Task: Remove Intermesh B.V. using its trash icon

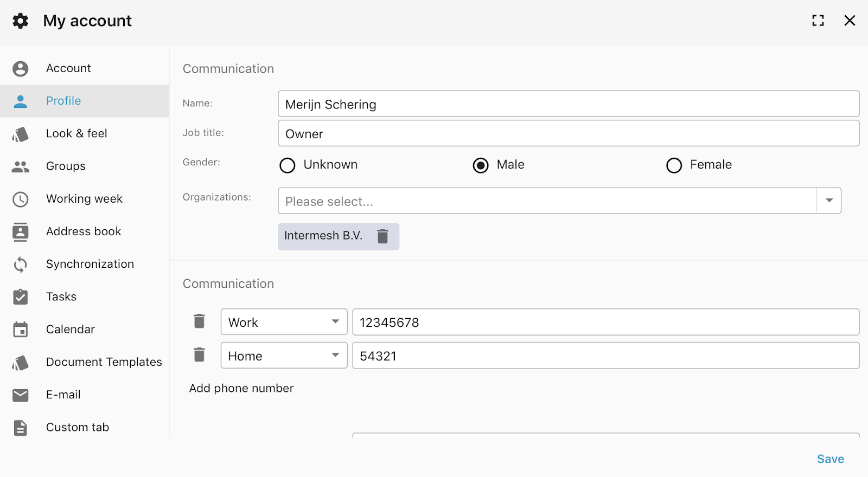Action: [382, 236]
